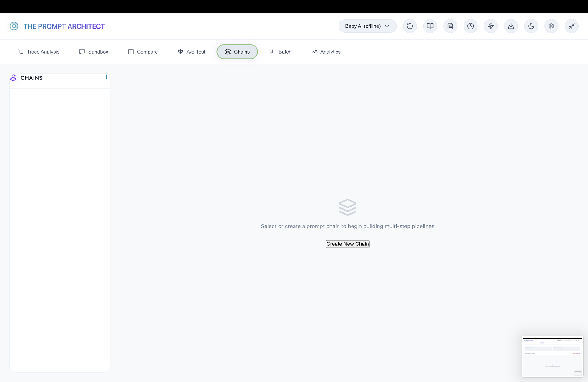The image size is (588, 382).
Task: Click the CHAINS panel heading text
Action: tap(32, 78)
